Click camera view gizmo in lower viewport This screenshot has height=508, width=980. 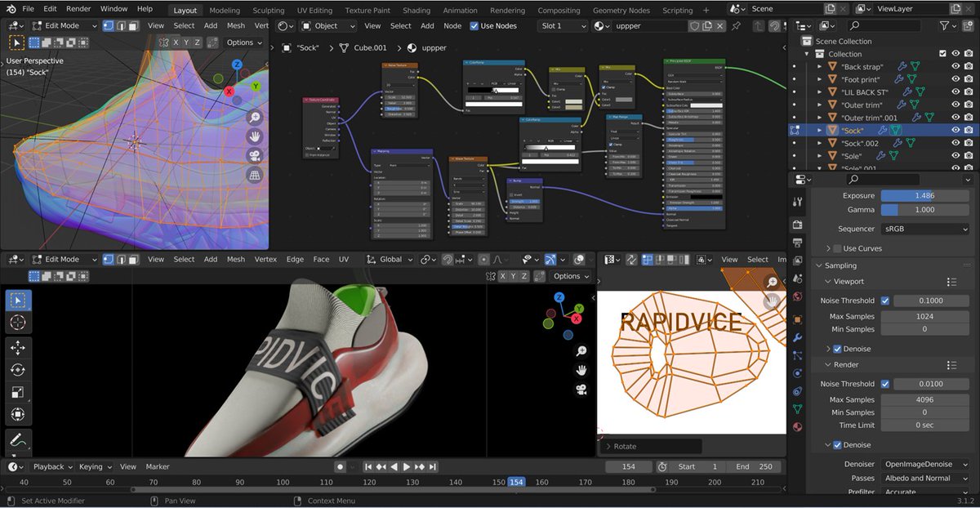pos(581,390)
